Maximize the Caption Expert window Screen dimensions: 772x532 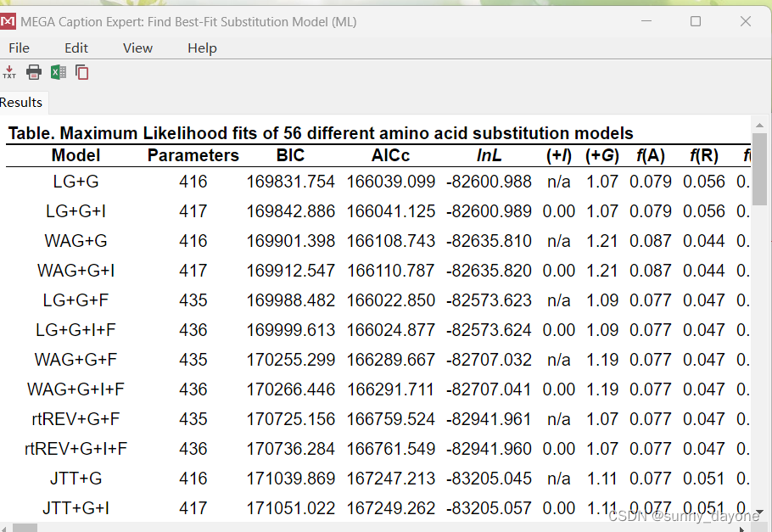click(696, 21)
